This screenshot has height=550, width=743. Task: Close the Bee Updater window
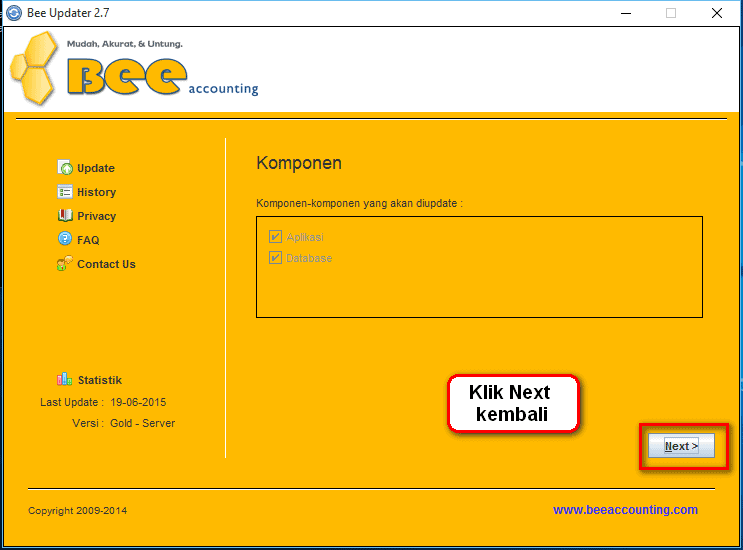pyautogui.click(x=717, y=13)
